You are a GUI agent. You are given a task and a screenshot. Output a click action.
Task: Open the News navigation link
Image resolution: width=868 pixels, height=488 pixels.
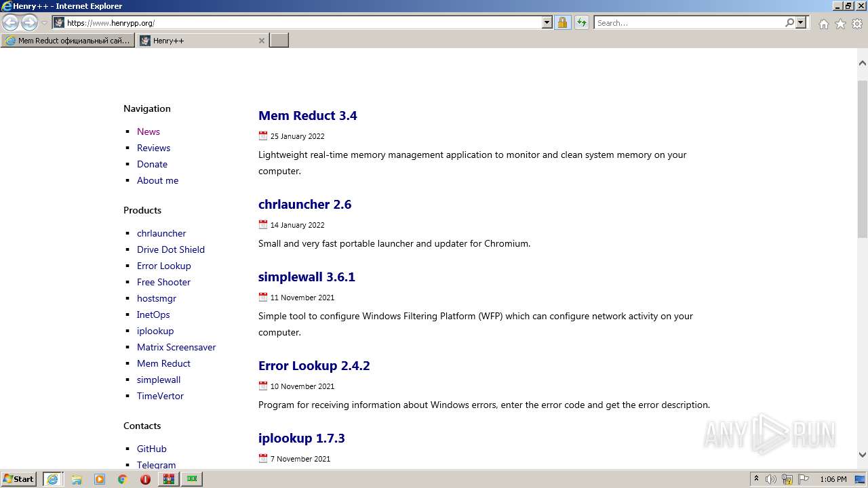click(149, 131)
